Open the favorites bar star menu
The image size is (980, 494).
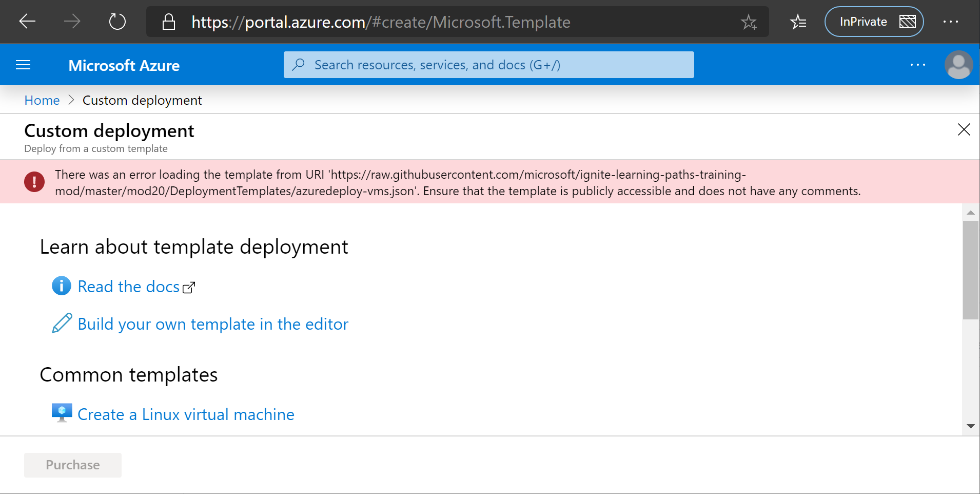(798, 22)
